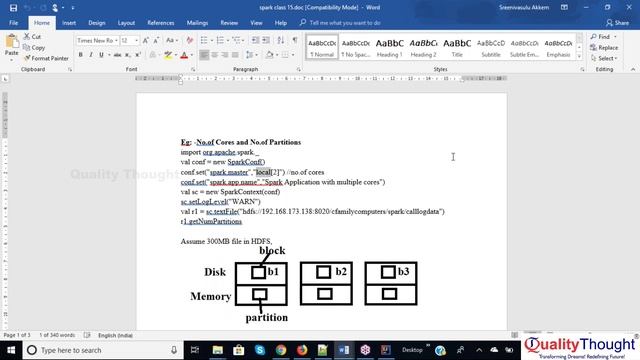Center the paragraph text

tap(214, 55)
